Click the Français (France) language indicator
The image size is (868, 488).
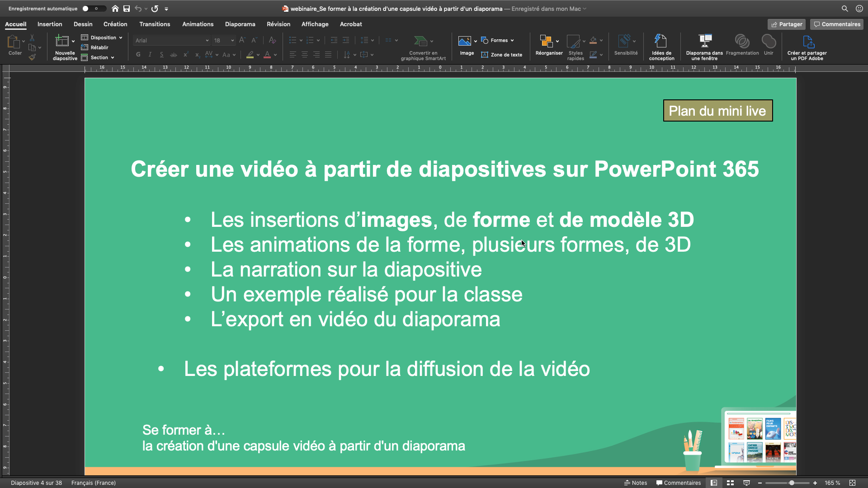tap(94, 483)
